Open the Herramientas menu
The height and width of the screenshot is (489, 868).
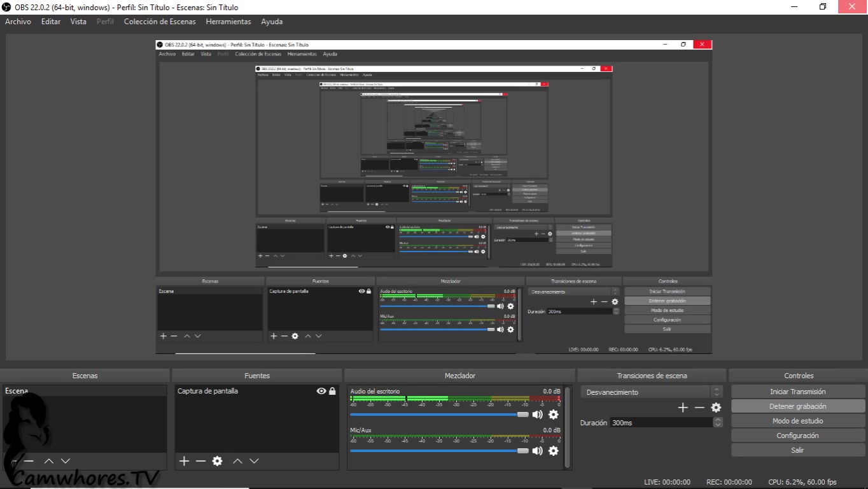(228, 22)
